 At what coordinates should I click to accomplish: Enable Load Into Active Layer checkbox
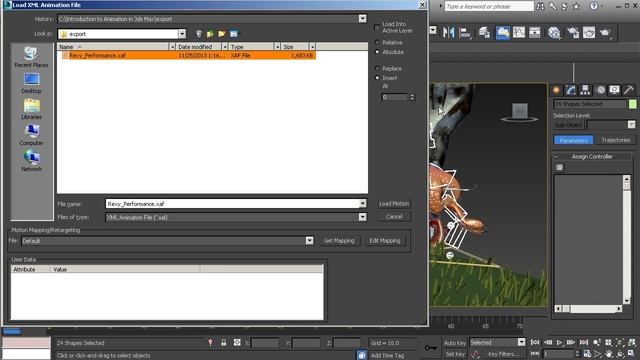click(377, 27)
